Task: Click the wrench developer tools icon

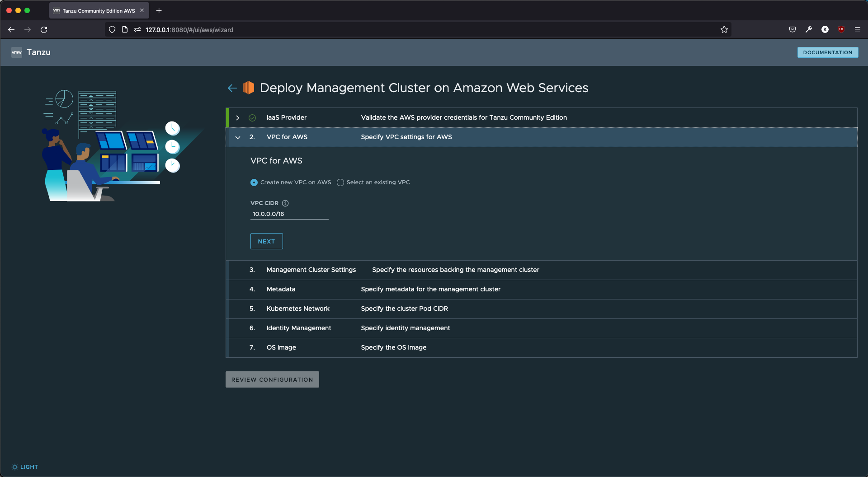Action: tap(809, 30)
